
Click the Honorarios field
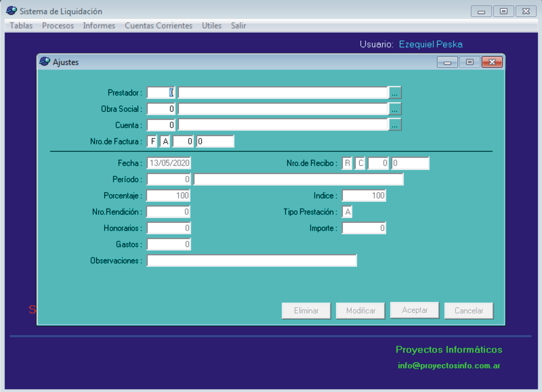coord(169,228)
